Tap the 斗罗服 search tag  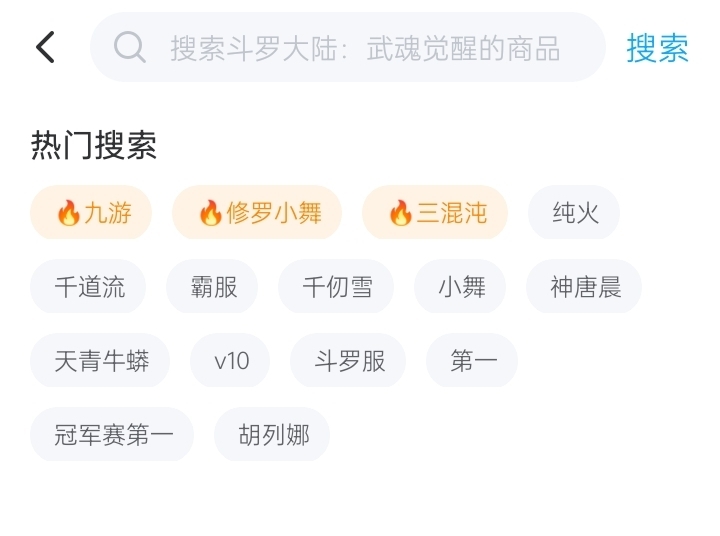coord(349,361)
